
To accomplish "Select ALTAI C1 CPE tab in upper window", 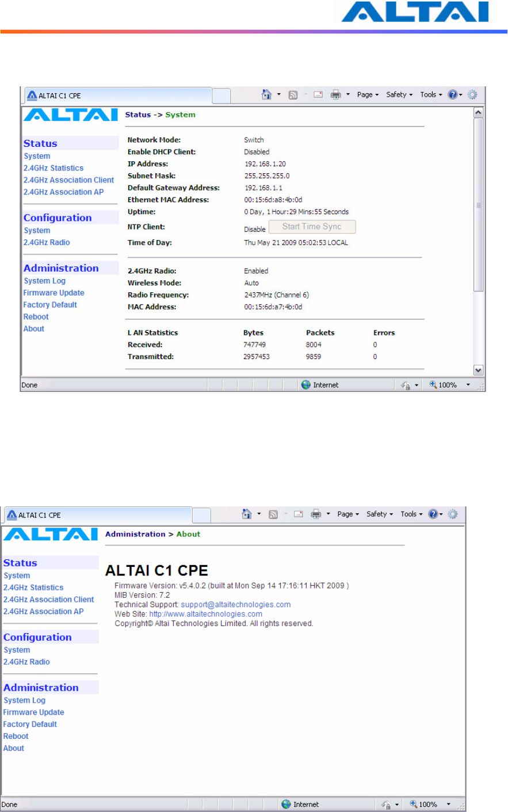I will tap(118, 96).
